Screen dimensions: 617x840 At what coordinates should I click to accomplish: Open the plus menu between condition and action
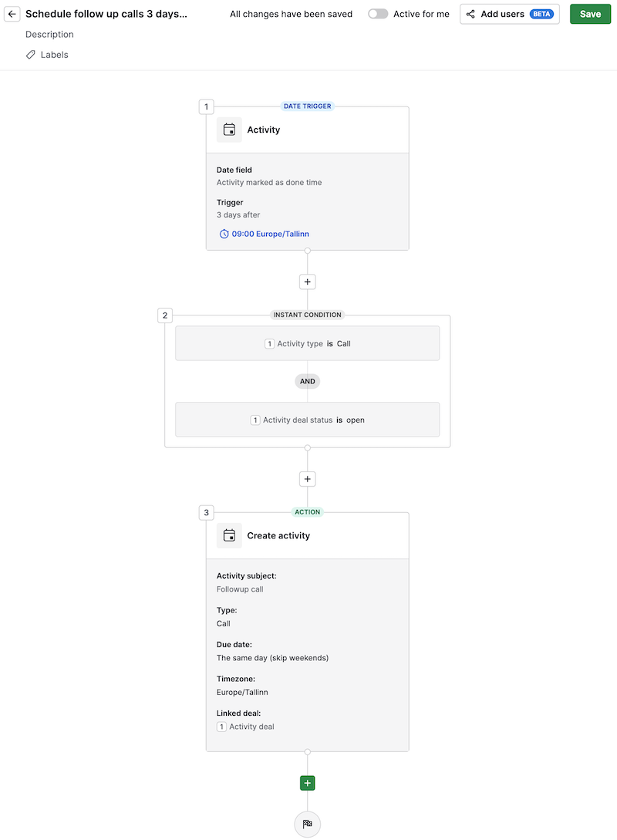(307, 479)
